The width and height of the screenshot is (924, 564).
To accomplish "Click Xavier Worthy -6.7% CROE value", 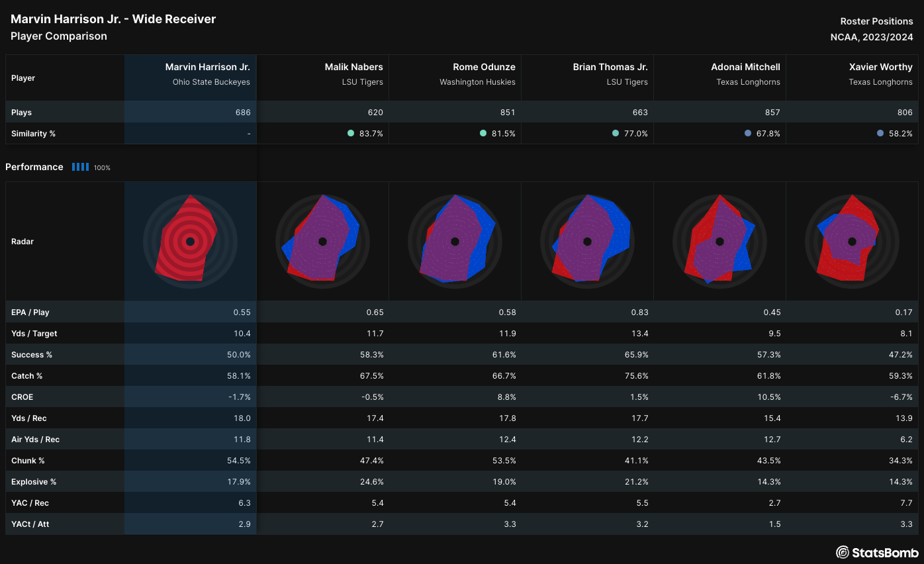I will click(x=901, y=397).
